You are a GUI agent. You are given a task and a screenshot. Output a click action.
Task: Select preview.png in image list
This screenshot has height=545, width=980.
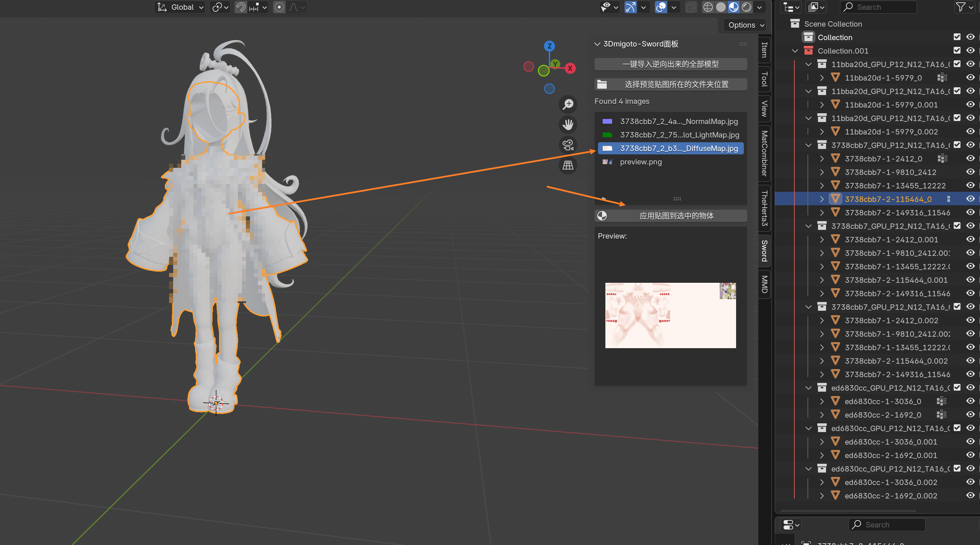coord(641,162)
